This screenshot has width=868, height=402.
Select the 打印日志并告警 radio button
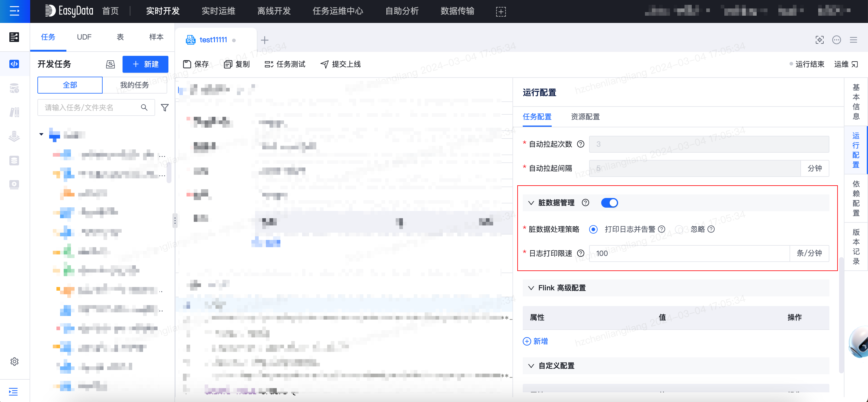click(x=593, y=229)
